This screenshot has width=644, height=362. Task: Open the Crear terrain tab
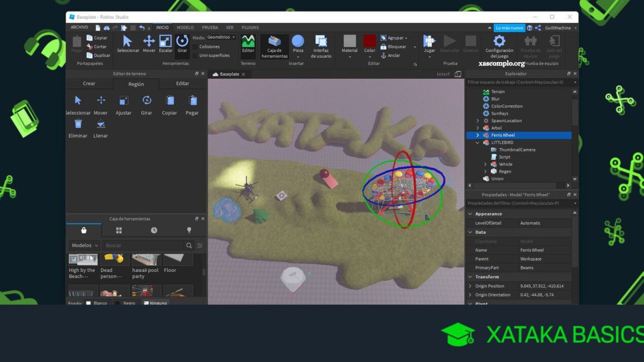tap(89, 83)
